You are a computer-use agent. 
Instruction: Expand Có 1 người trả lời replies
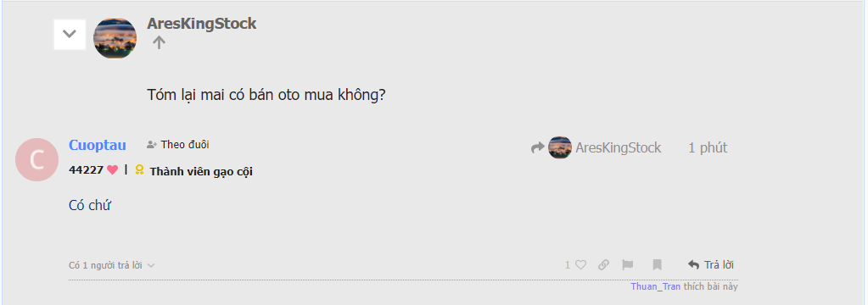click(111, 265)
